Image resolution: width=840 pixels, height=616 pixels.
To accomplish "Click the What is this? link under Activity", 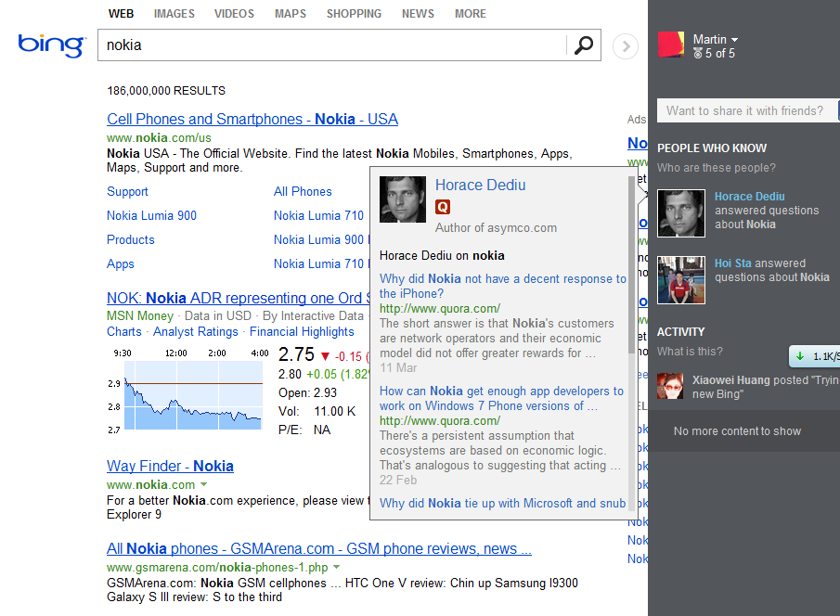I will coord(690,352).
